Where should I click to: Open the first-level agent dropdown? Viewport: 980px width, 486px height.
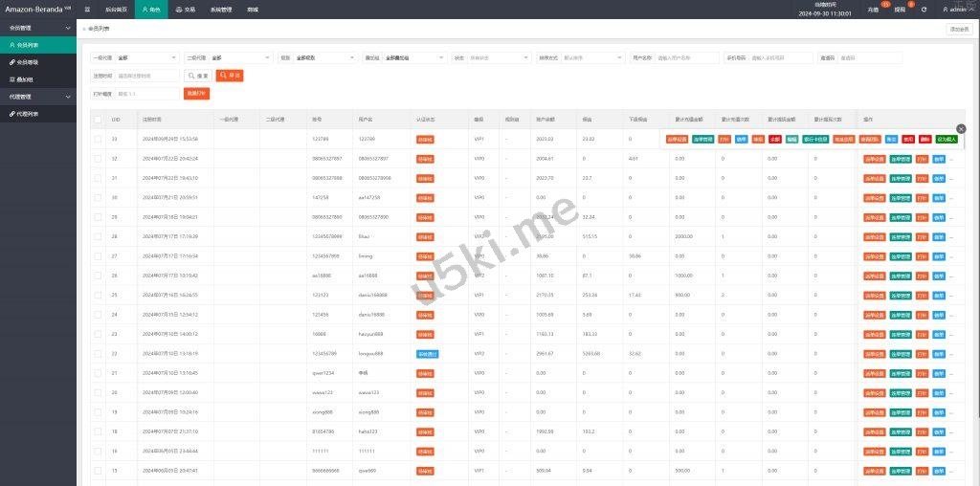[x=134, y=57]
